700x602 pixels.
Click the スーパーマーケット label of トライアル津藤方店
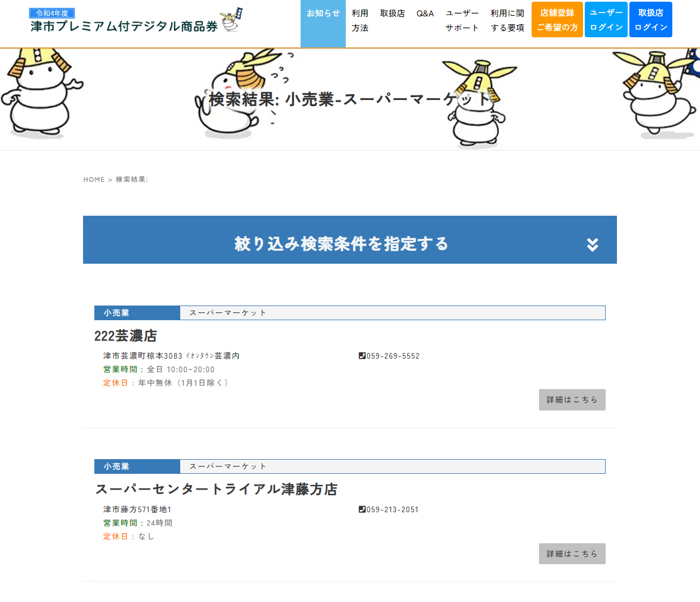click(x=228, y=466)
